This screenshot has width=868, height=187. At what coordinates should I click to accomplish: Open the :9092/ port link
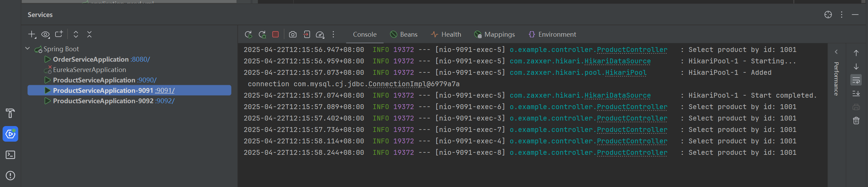click(x=165, y=101)
